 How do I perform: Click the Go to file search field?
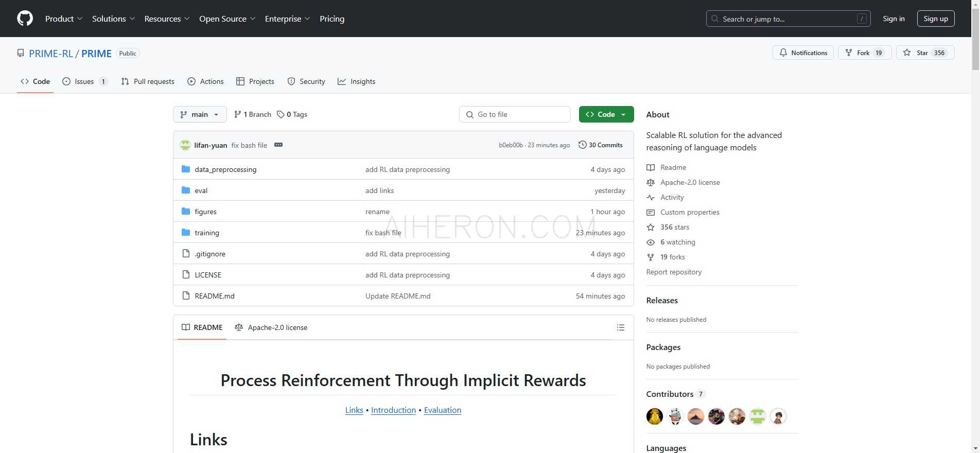point(515,114)
